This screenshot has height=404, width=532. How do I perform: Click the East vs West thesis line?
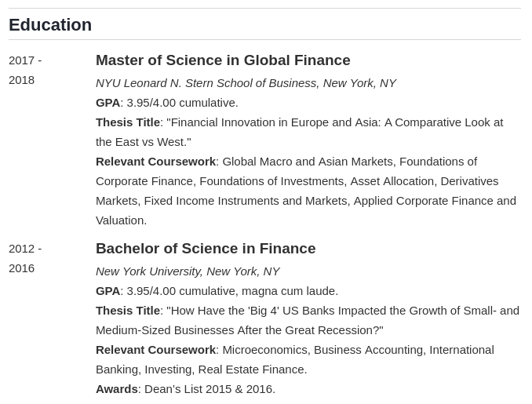[x=144, y=142]
